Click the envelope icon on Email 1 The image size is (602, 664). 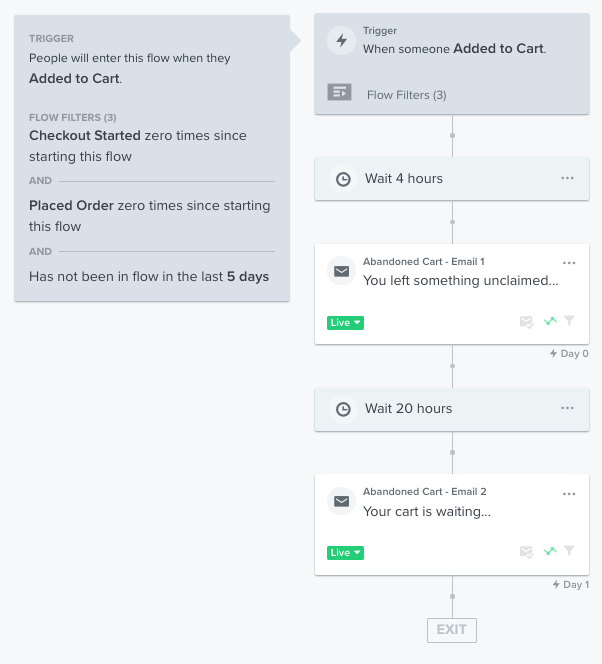click(342, 271)
